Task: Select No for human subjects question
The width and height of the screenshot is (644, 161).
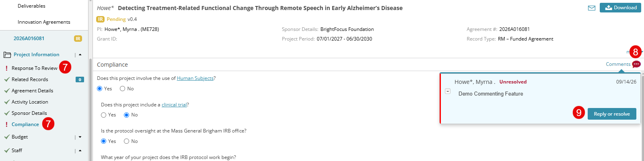Action: [x=122, y=89]
